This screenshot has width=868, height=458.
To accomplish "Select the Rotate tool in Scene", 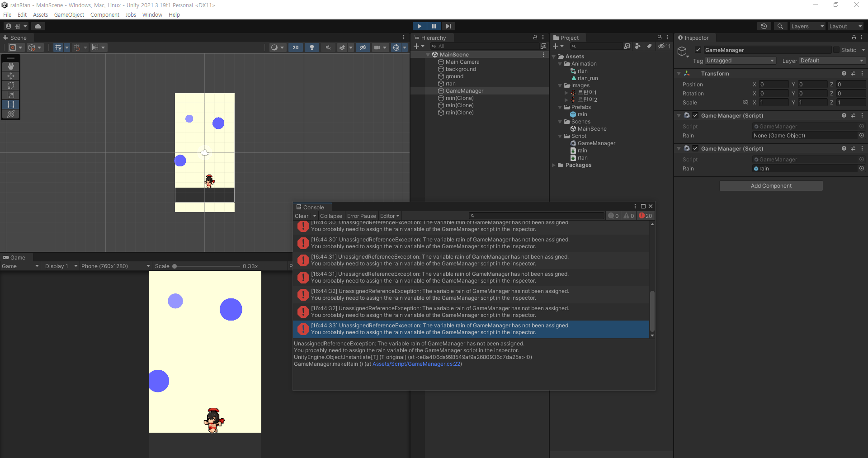I will pyautogui.click(x=11, y=85).
